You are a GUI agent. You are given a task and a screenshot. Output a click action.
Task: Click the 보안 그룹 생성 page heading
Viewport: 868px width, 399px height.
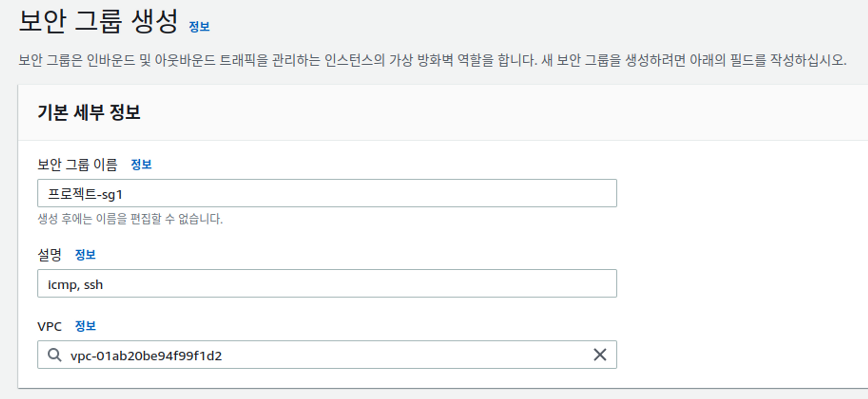point(99,21)
